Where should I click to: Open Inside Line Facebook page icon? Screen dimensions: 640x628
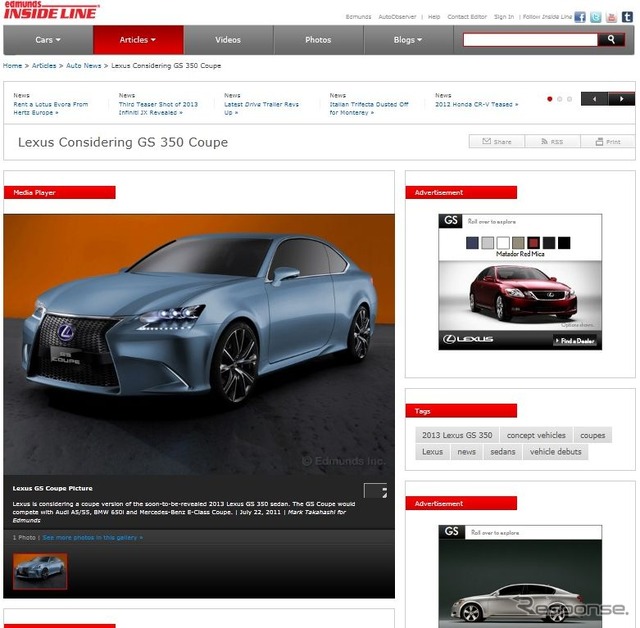[580, 17]
